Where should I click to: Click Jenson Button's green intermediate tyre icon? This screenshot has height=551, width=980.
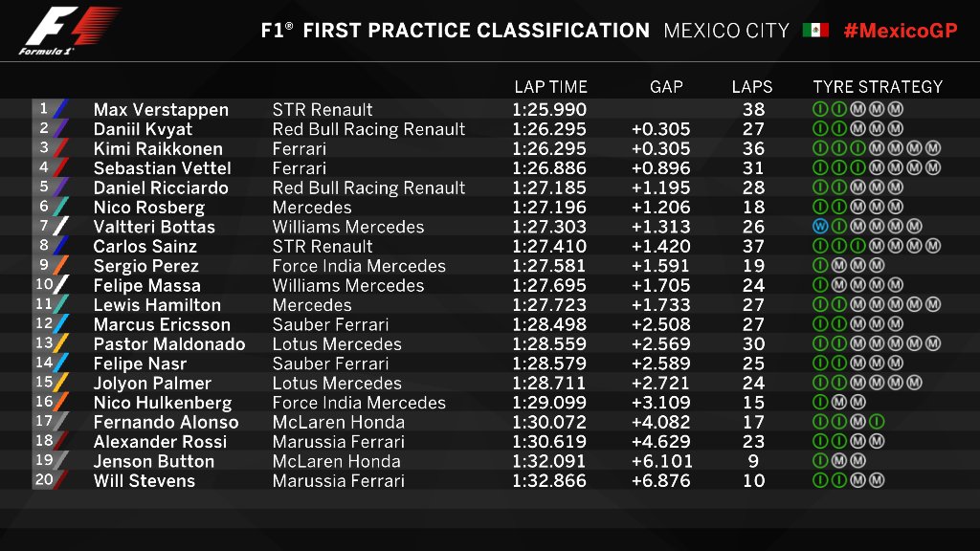tap(819, 461)
